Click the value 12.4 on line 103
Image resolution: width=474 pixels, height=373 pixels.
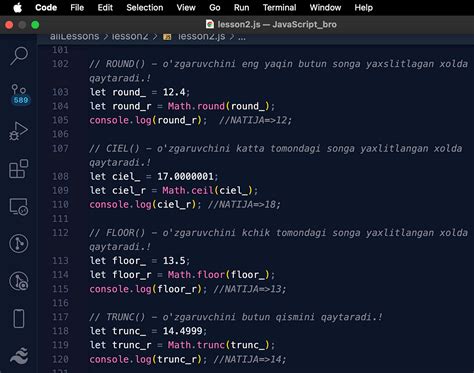coord(174,92)
